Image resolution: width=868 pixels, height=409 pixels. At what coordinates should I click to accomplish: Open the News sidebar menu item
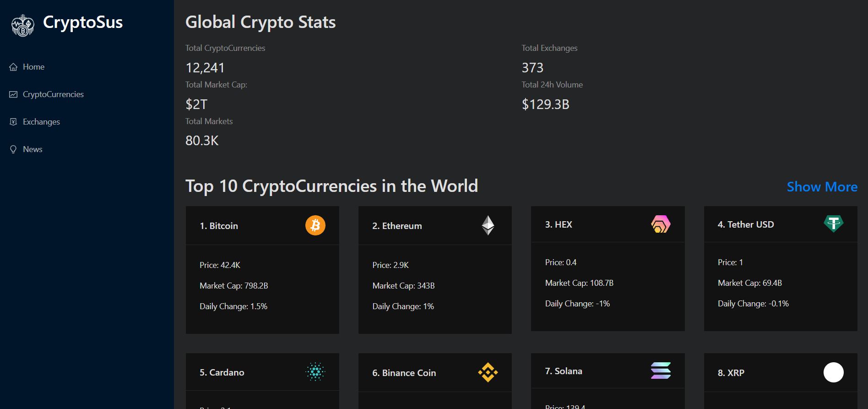(x=33, y=149)
